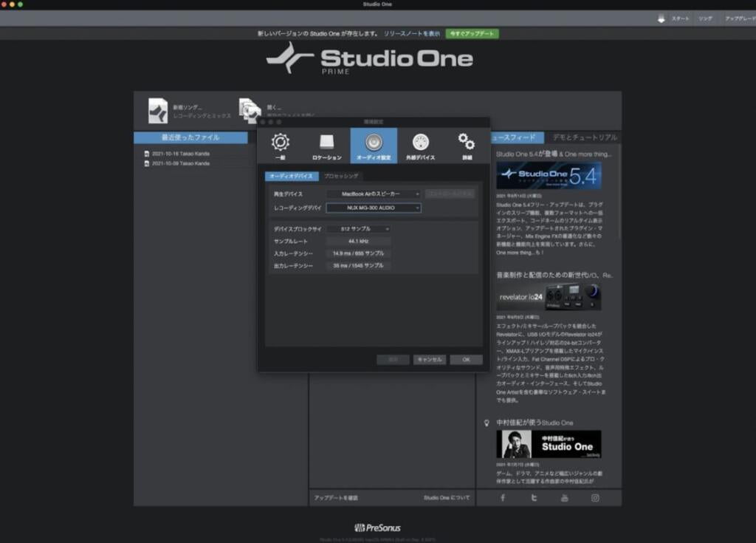This screenshot has height=543, width=756.
Task: Click the 中村佳紀が使うStudio One headline
Action: coord(535,423)
